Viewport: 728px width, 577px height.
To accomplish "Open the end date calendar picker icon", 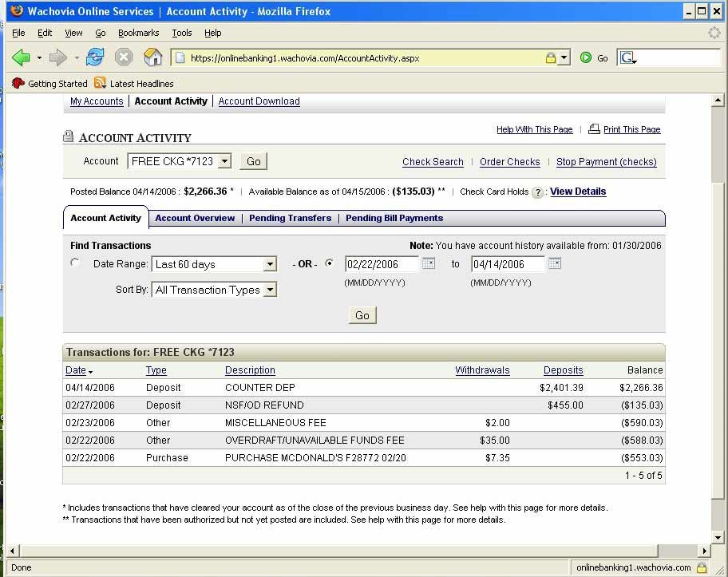I will [x=555, y=264].
